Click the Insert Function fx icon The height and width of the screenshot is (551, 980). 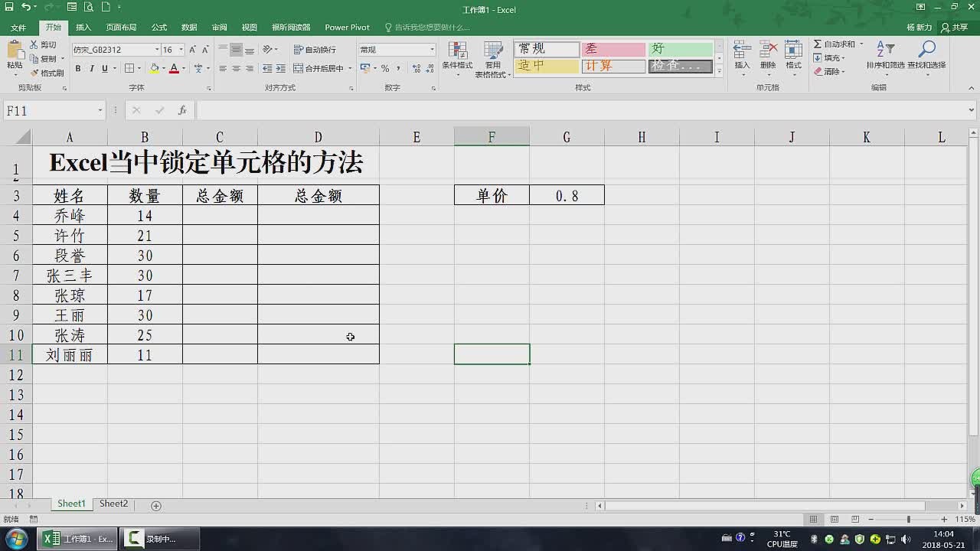pyautogui.click(x=182, y=110)
